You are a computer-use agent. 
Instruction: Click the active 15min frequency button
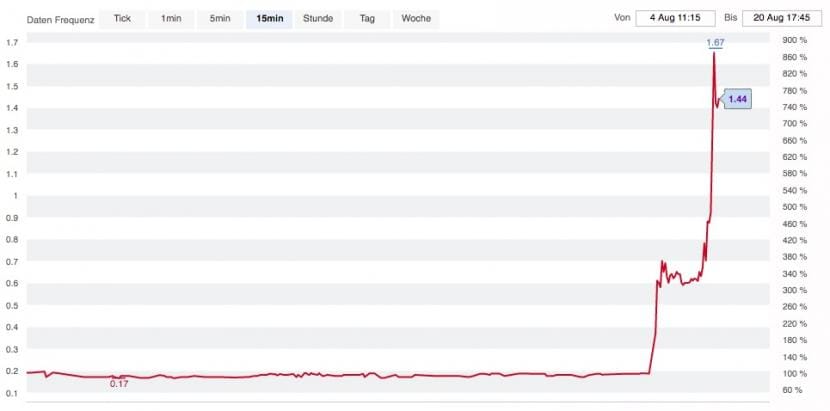tap(269, 19)
